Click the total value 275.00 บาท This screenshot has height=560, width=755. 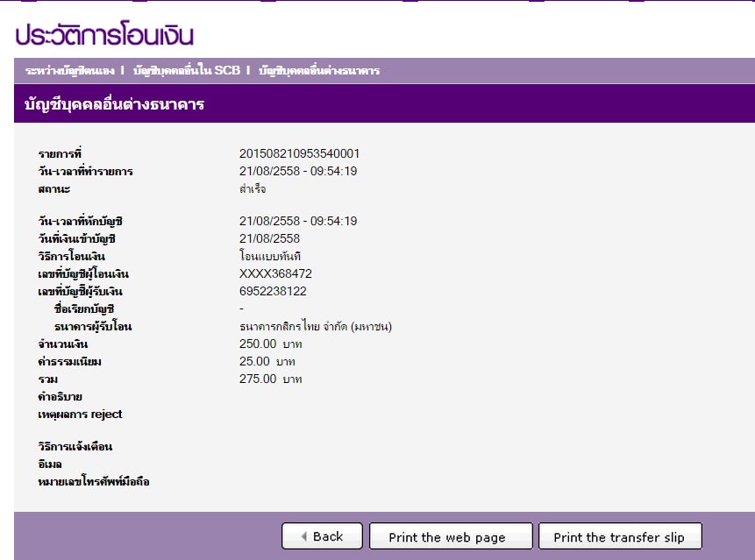point(270,379)
